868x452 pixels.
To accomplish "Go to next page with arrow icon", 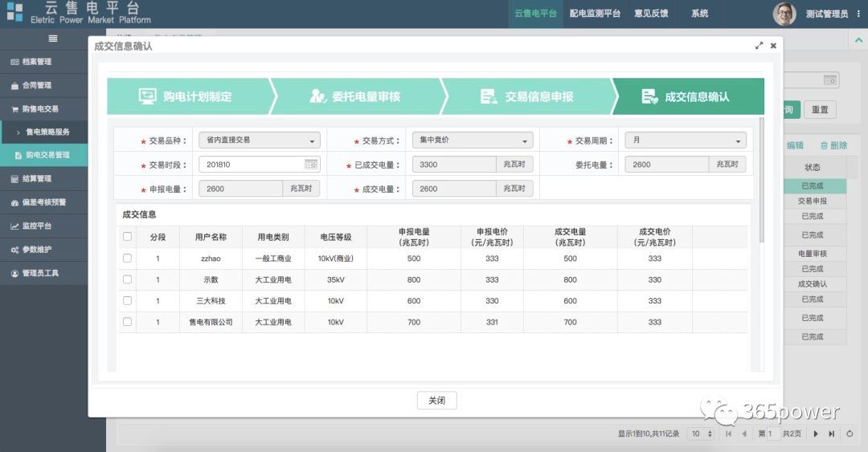I will 816,434.
